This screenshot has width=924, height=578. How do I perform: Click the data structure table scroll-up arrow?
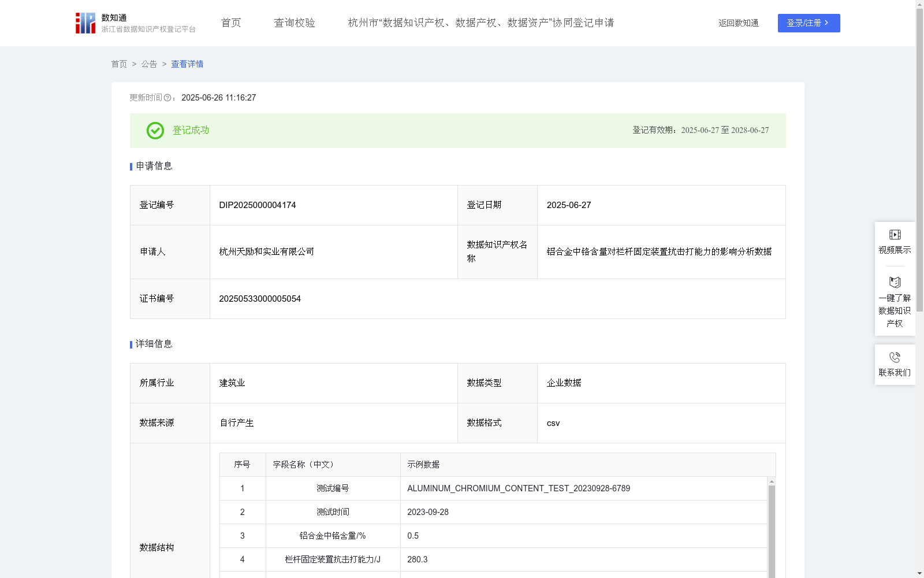point(772,481)
